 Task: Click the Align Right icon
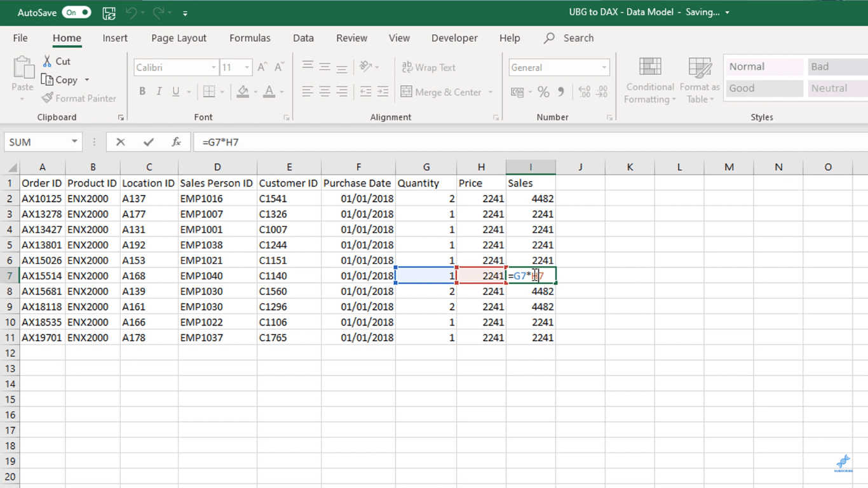(342, 91)
